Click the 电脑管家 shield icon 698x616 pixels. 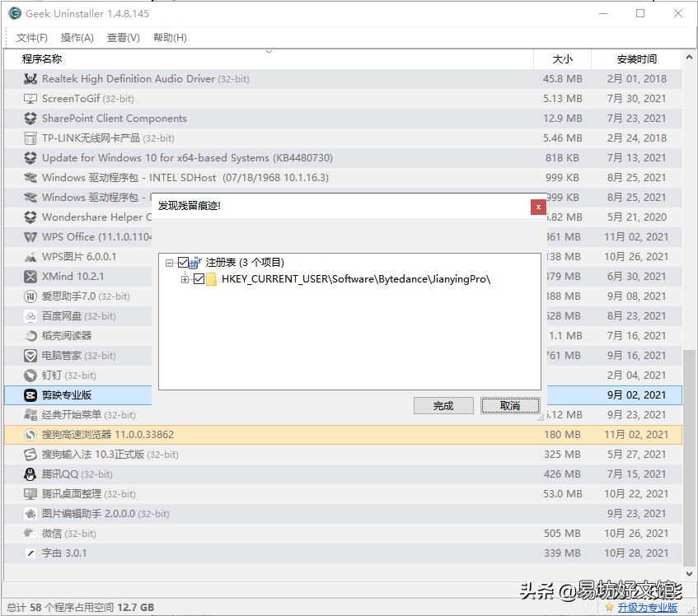[x=30, y=356]
